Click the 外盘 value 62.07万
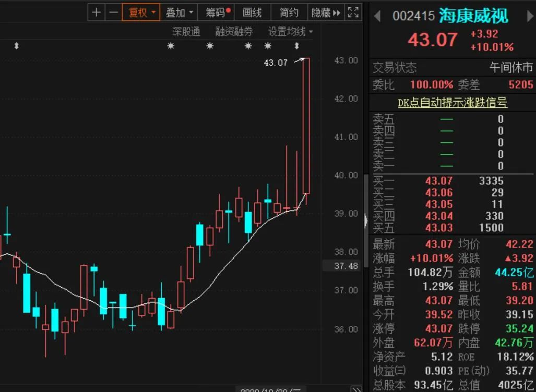The height and width of the screenshot is (392, 536). coord(434,342)
